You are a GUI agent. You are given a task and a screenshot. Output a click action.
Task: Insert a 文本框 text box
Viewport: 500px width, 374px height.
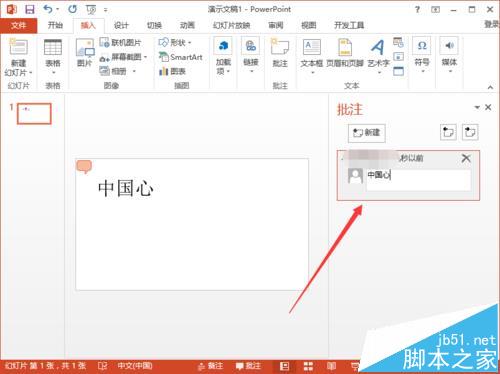click(312, 56)
